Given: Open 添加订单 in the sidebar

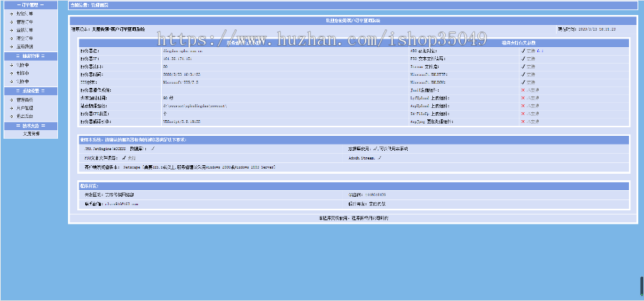Looking at the screenshot, I should pyautogui.click(x=24, y=14).
